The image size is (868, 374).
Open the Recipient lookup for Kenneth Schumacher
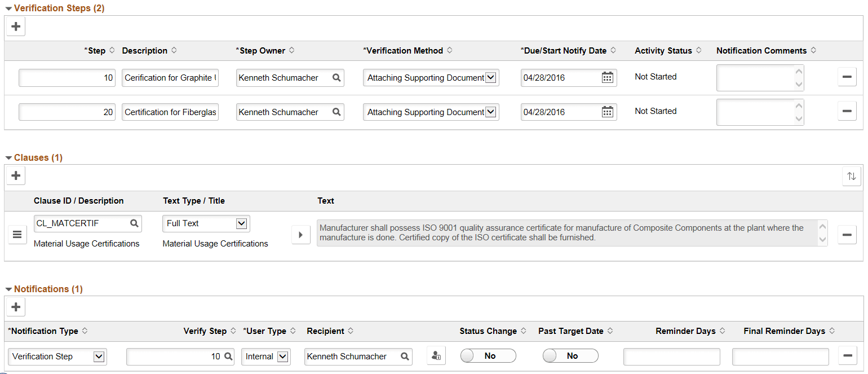coord(404,357)
